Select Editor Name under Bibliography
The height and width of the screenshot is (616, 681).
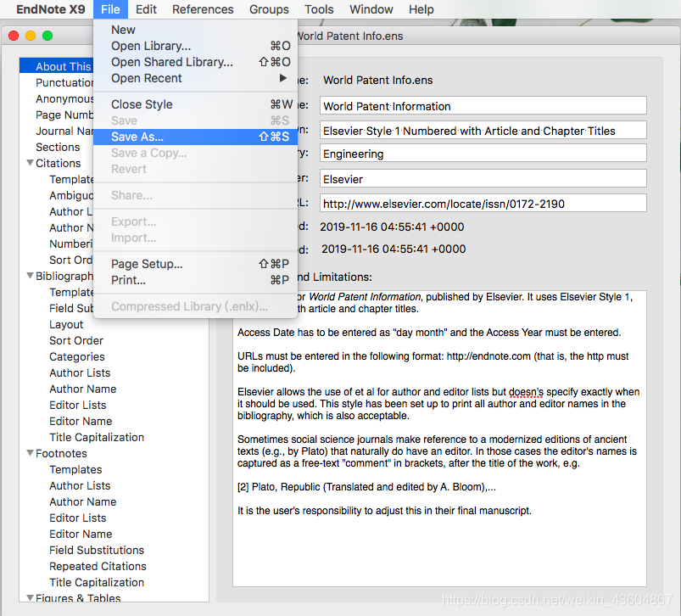(x=81, y=421)
